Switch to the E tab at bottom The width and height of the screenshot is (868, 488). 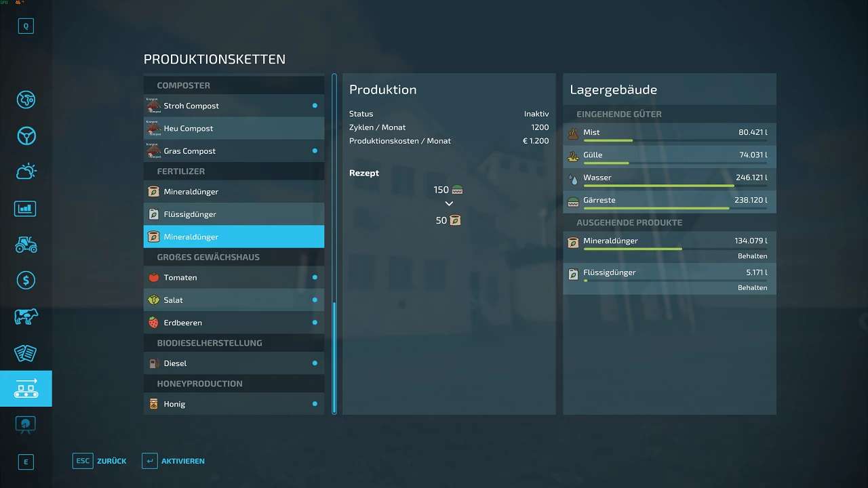pos(26,462)
